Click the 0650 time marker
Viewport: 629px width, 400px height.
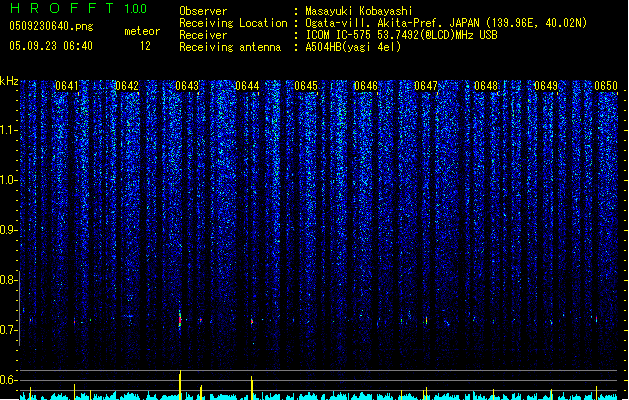coord(606,86)
